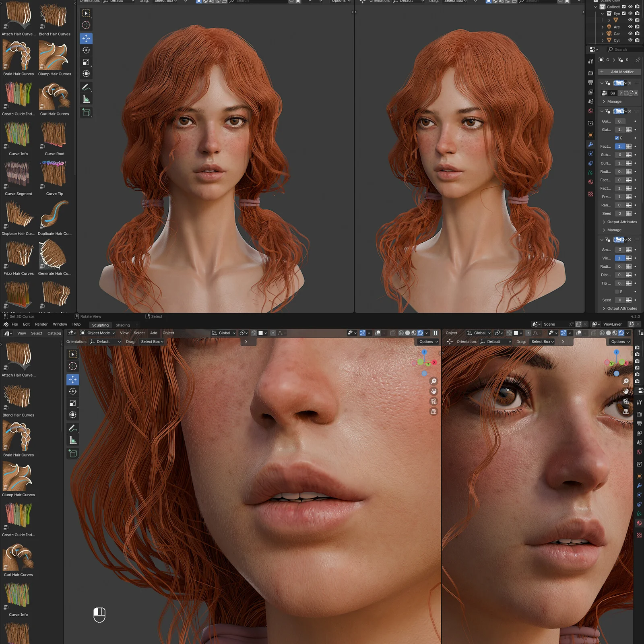644x644 pixels.
Task: Uncheck the checked 'E' modifier checkbox
Action: pos(617,138)
